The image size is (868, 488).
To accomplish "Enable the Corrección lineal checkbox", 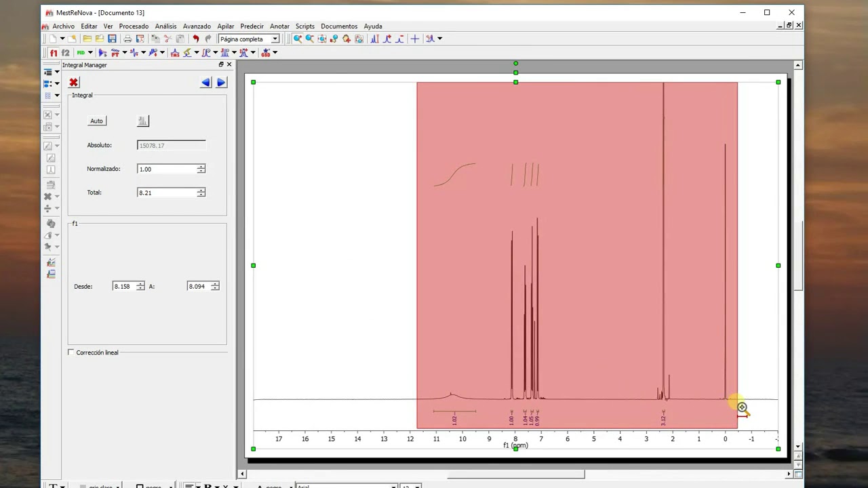I will coord(71,352).
